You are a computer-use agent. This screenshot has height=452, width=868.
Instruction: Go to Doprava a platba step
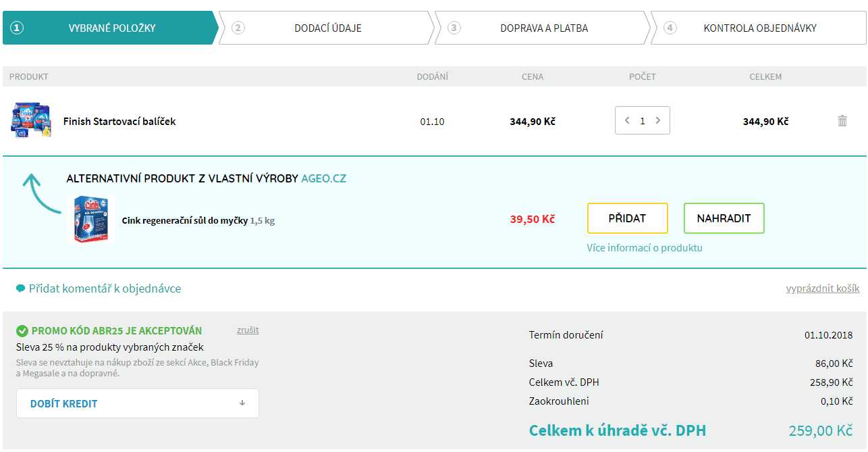point(543,28)
